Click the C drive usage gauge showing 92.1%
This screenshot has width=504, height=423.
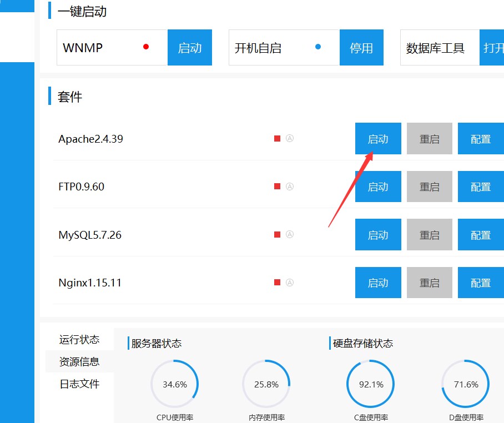(371, 384)
